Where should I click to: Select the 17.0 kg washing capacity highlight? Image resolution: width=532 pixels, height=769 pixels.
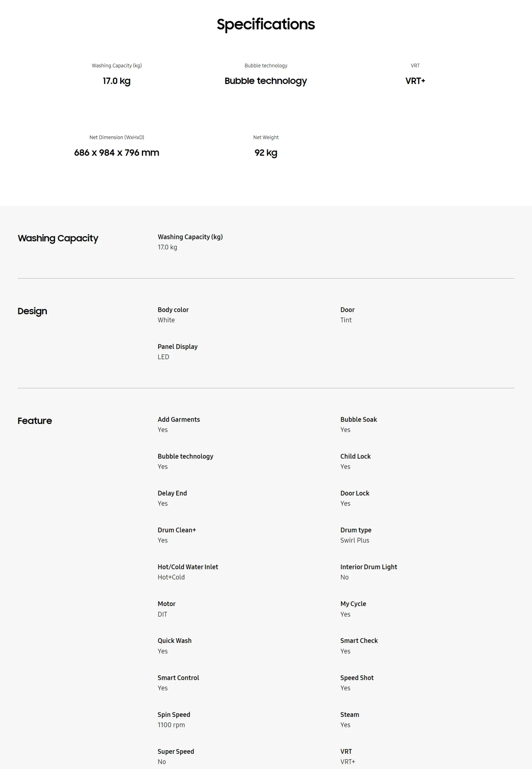(116, 81)
